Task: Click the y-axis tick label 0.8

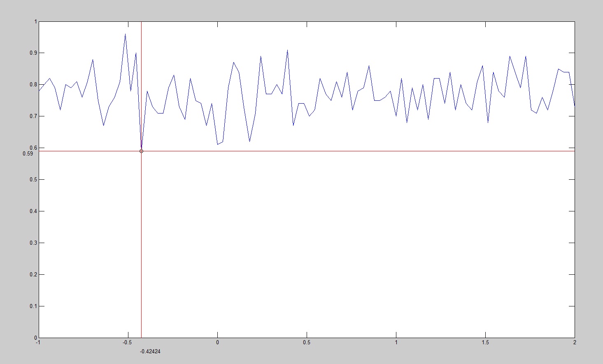Action: point(33,85)
